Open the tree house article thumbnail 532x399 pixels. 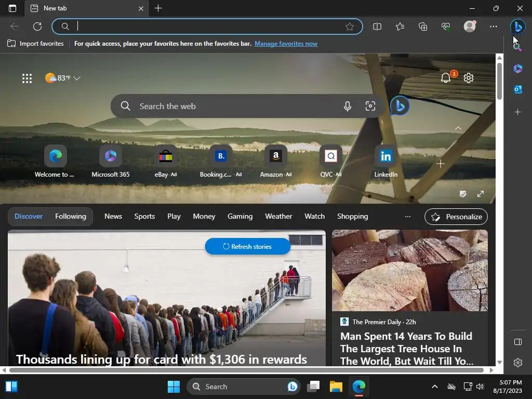point(410,270)
